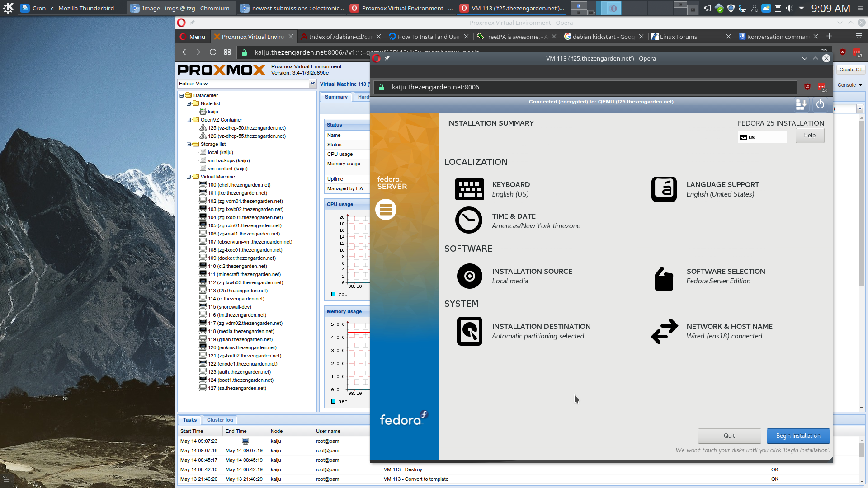The width and height of the screenshot is (868, 488).
Task: Click Help! button in installer
Action: point(810,136)
